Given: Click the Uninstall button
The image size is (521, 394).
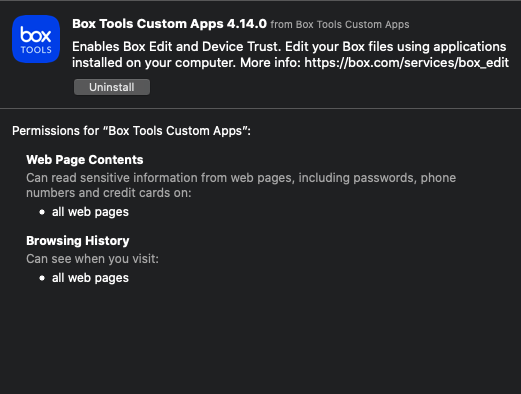Looking at the screenshot, I should click(112, 87).
